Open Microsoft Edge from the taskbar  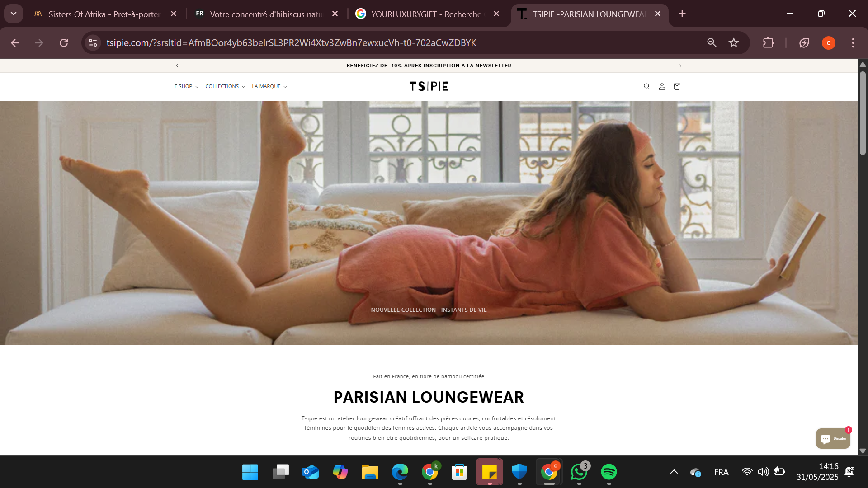400,472
